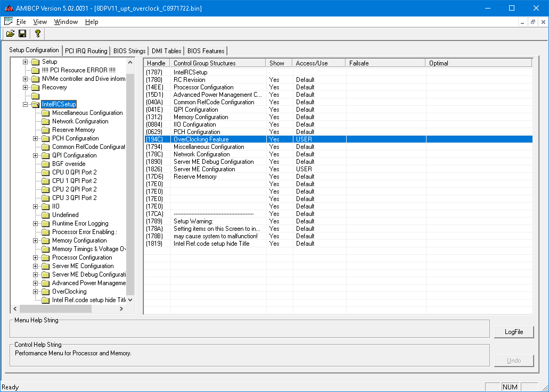The width and height of the screenshot is (549, 392).
Task: Click tree horizontal scrollbar right arrow
Action: coord(121,309)
